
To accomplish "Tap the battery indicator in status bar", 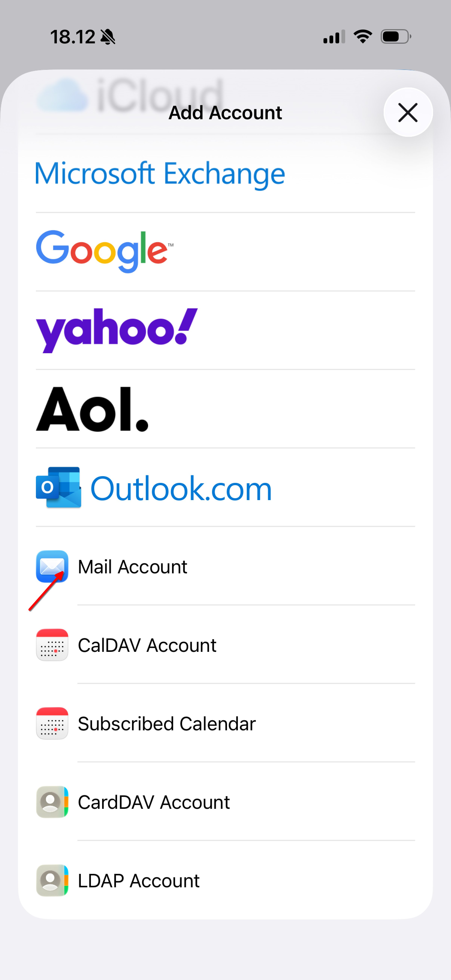I will [396, 36].
